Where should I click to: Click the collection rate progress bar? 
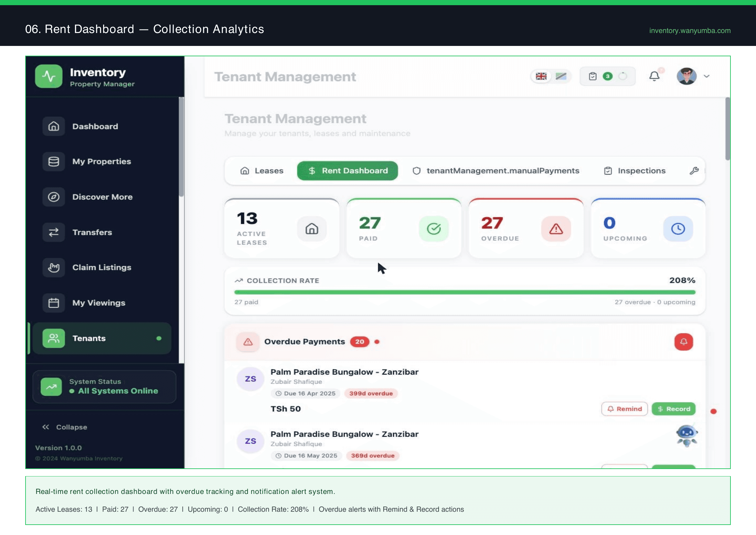[465, 292]
